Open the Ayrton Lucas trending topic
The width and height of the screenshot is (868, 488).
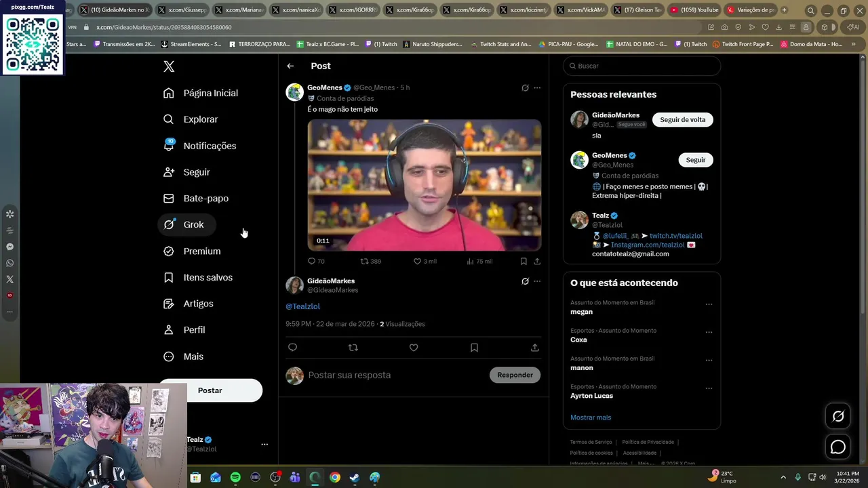591,396
